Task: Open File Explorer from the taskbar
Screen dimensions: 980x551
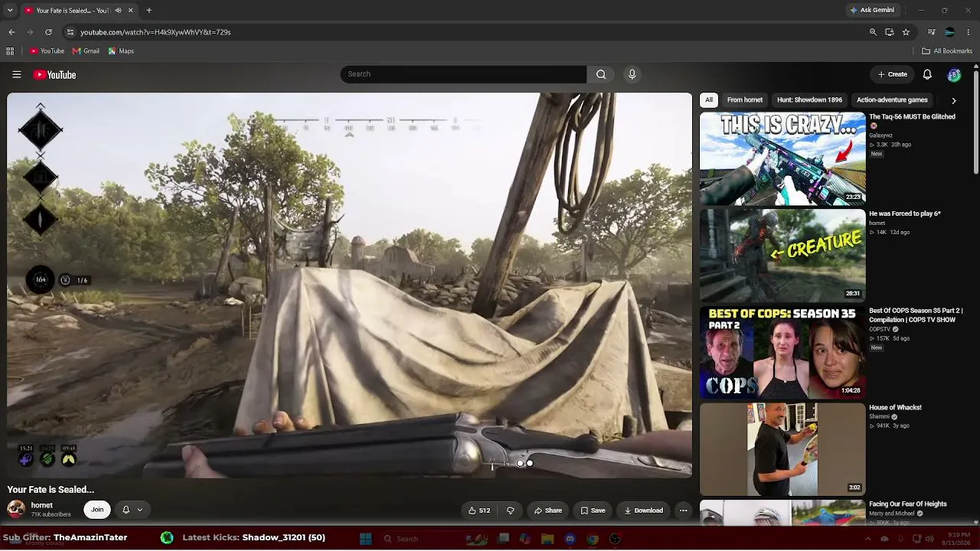Action: 547,539
